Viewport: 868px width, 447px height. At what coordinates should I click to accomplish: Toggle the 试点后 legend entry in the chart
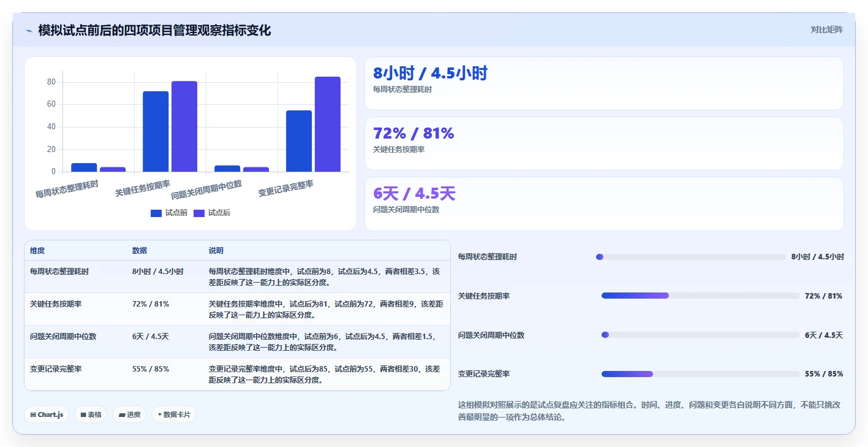point(212,213)
